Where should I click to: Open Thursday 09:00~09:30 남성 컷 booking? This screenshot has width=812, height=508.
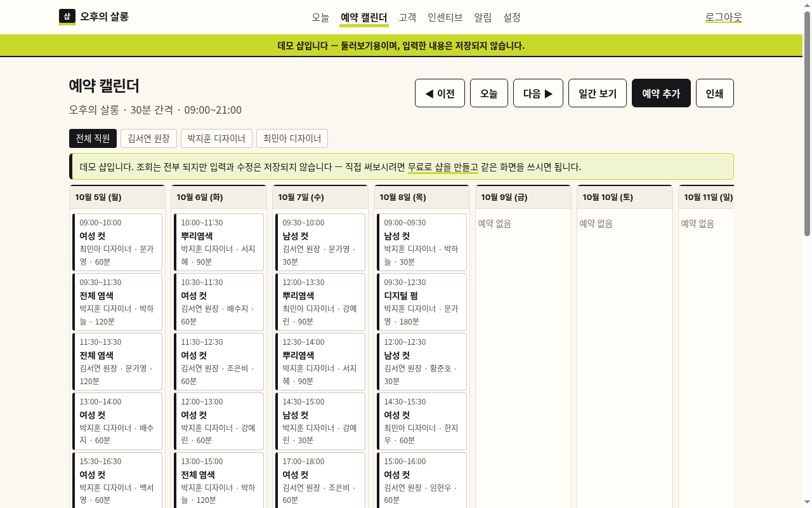pos(422,242)
